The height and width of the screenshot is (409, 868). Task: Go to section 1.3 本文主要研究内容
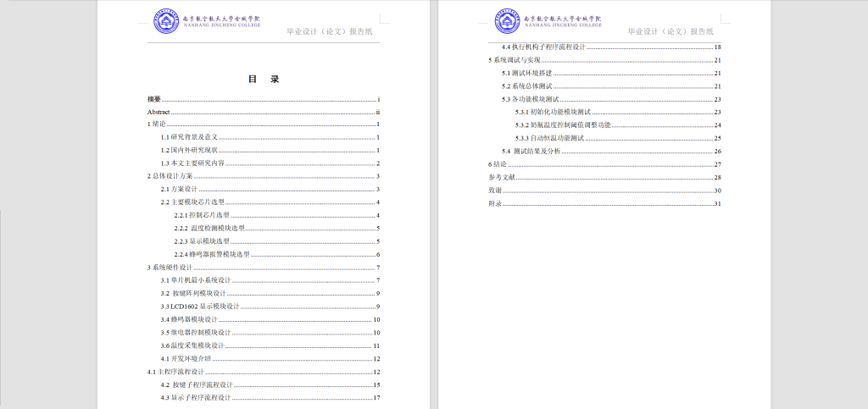(270, 163)
